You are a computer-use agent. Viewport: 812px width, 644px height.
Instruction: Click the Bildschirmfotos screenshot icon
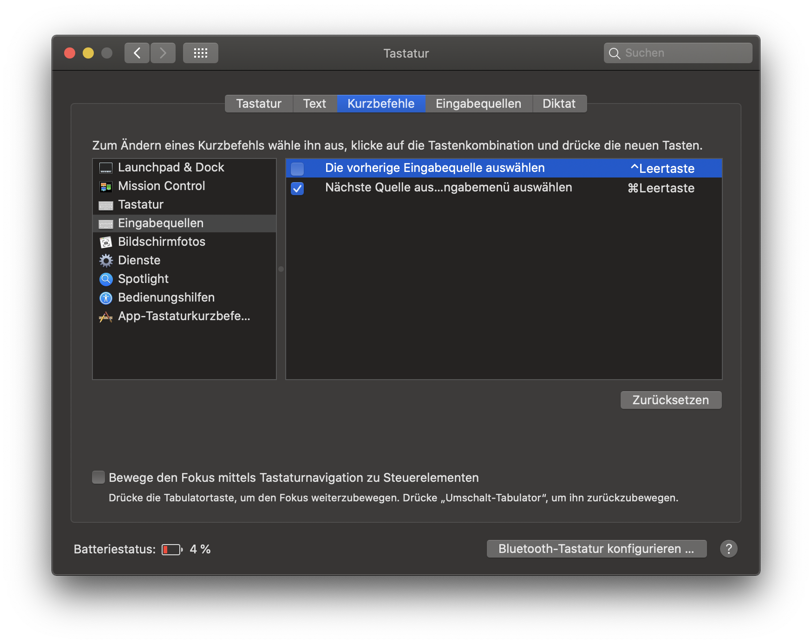tap(106, 242)
